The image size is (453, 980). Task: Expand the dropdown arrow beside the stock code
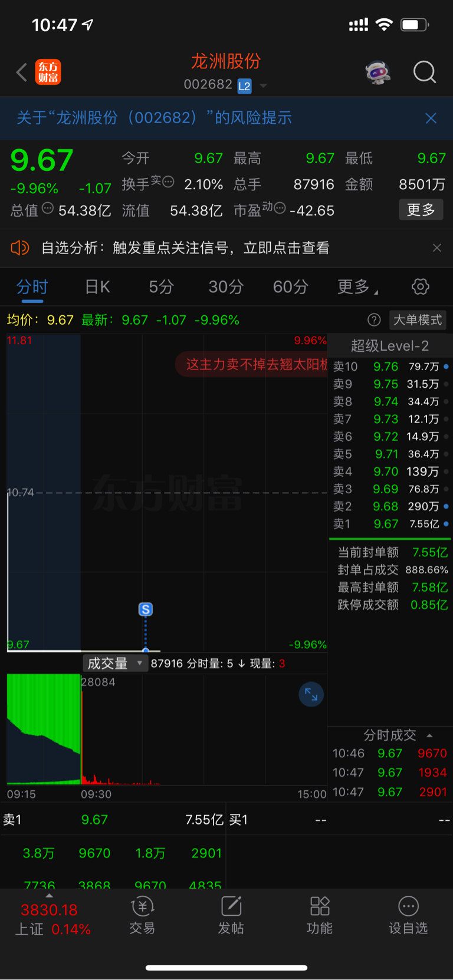pos(263,86)
